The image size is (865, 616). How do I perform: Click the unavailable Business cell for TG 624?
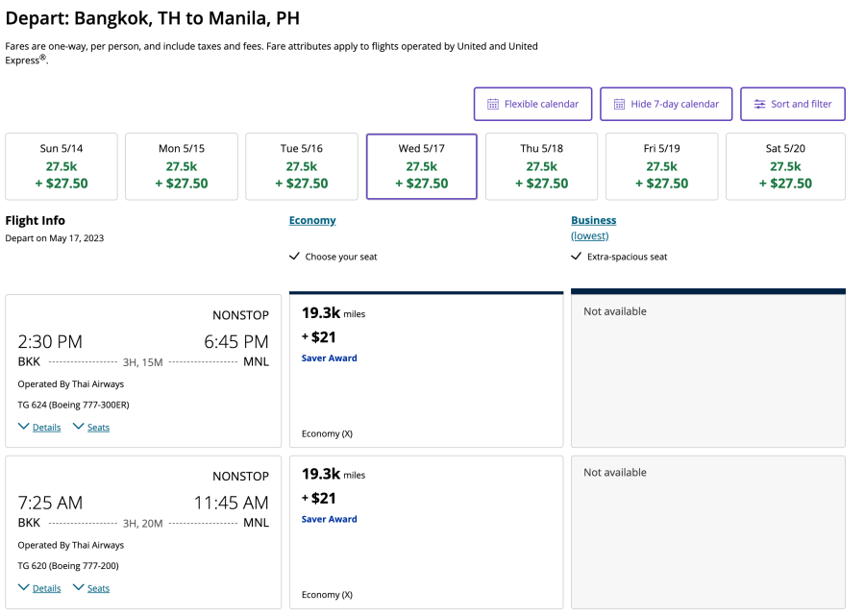708,370
